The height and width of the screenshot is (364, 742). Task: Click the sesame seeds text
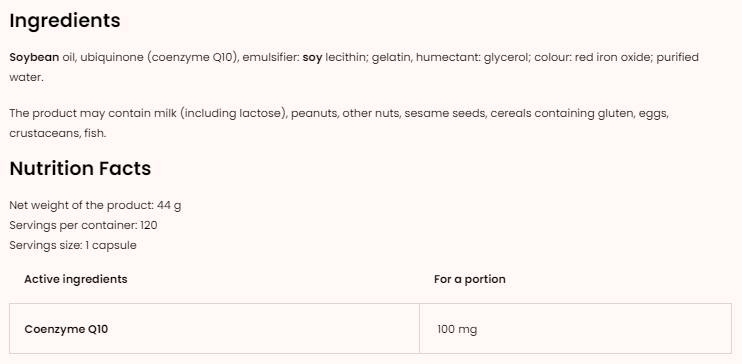click(x=445, y=114)
